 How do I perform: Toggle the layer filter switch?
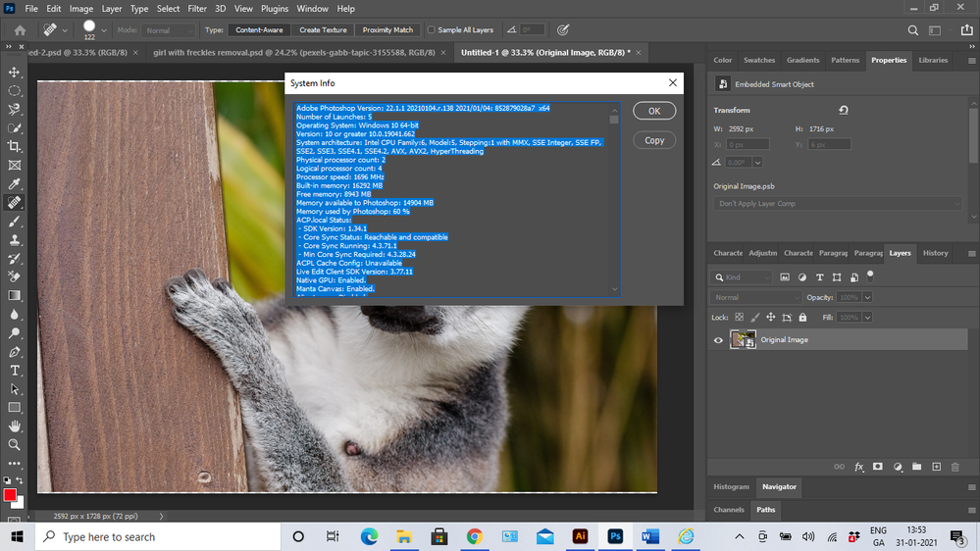[869, 276]
